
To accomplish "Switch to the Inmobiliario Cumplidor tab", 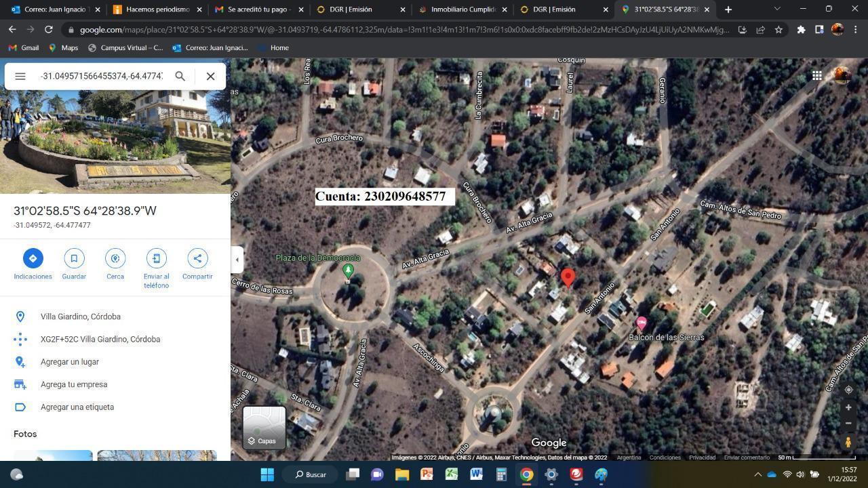I will pos(464,9).
